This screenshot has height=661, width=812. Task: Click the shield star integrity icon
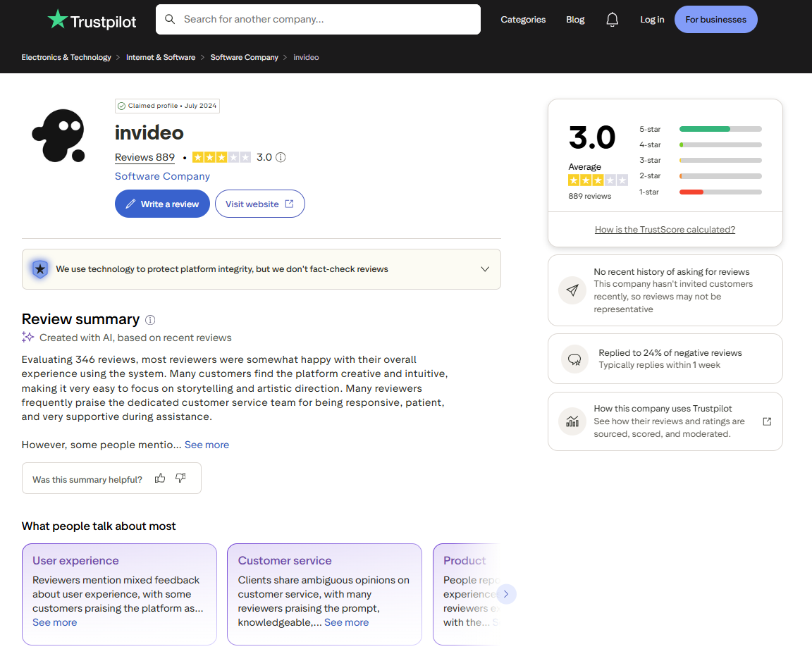point(40,269)
